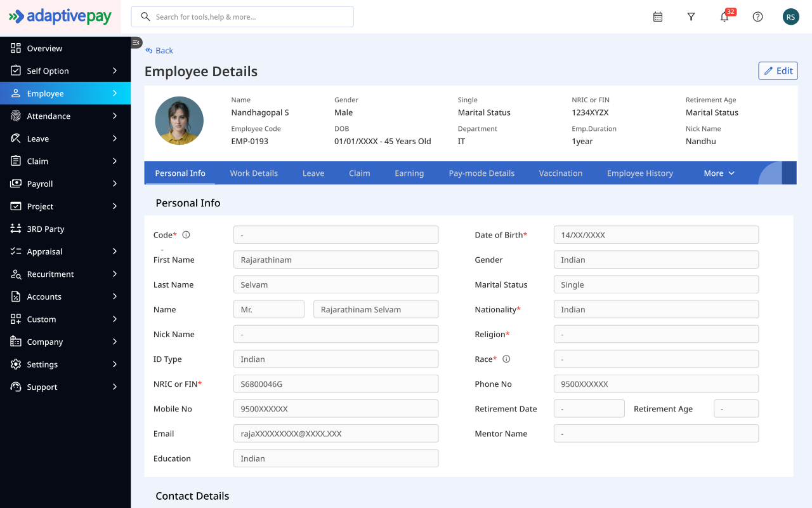
Task: Switch to the Vaccination tab
Action: pos(561,173)
